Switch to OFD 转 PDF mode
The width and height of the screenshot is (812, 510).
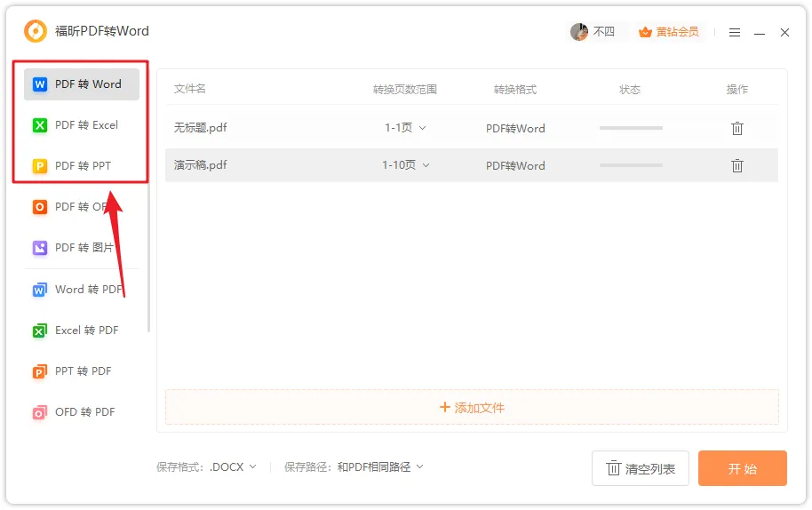[82, 412]
